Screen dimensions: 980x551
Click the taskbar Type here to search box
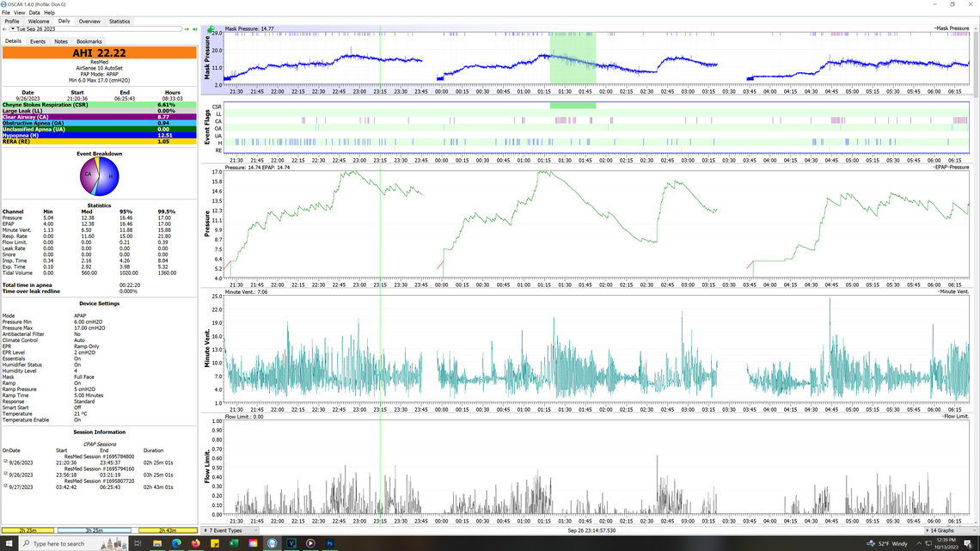[x=74, y=543]
